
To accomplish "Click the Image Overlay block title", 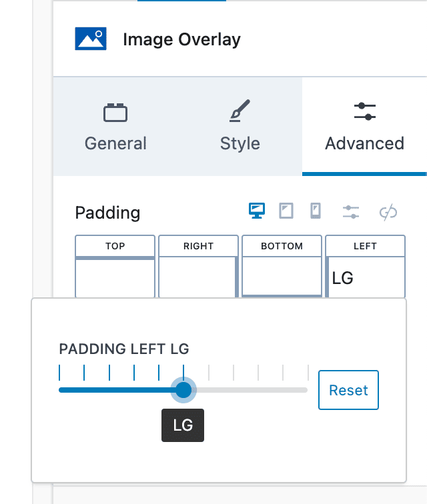I will click(x=181, y=39).
